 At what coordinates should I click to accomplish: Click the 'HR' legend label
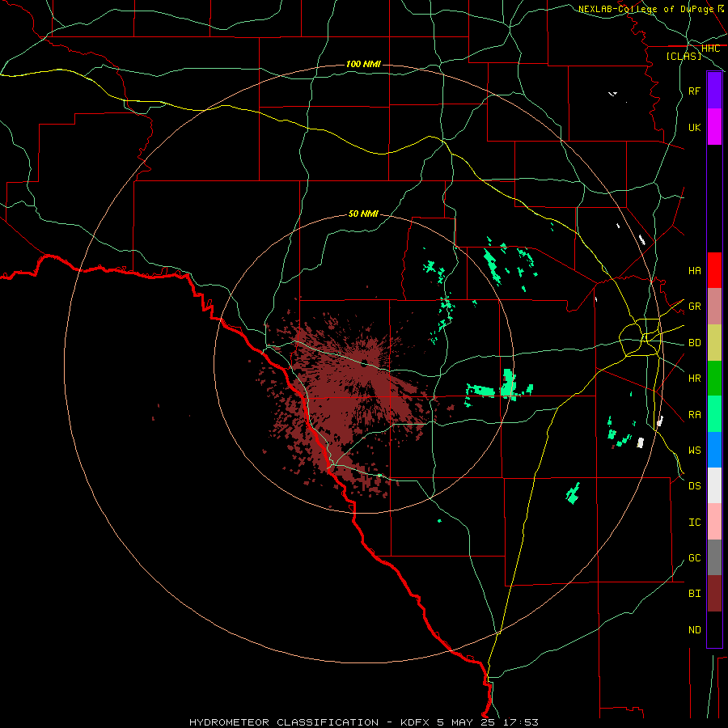tap(694, 379)
